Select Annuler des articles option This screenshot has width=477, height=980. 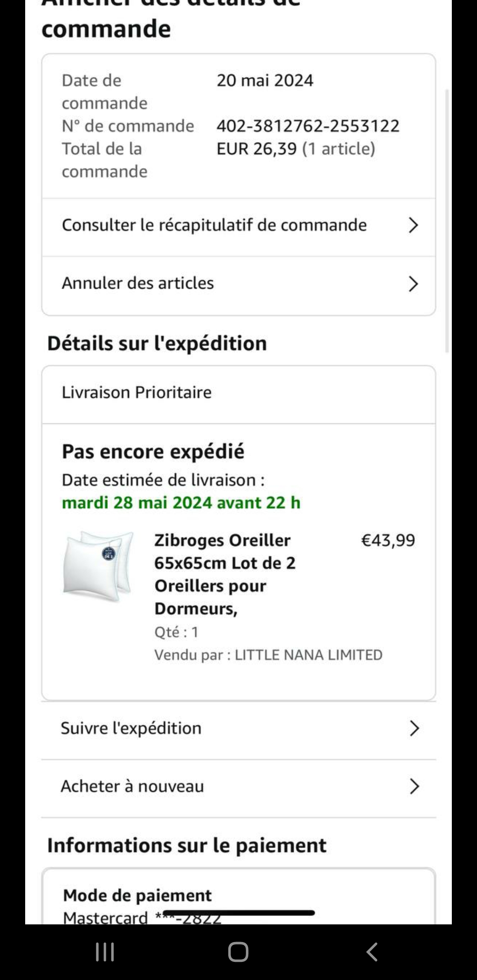pos(138,283)
